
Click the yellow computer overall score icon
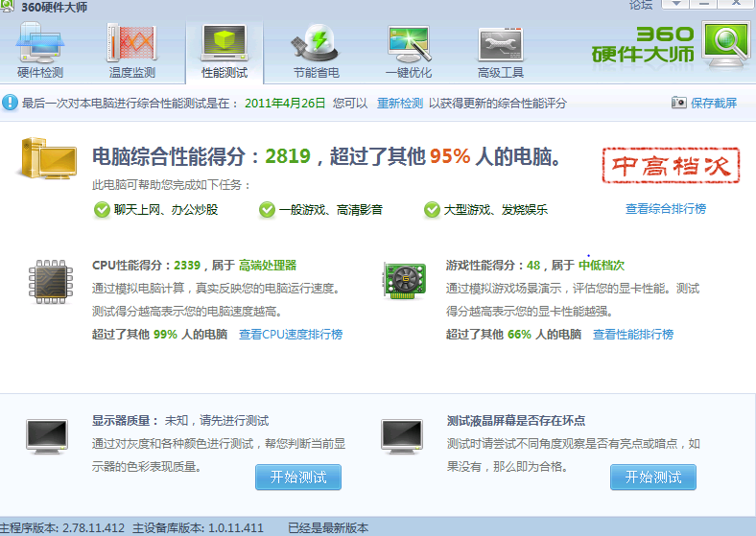pos(46,159)
